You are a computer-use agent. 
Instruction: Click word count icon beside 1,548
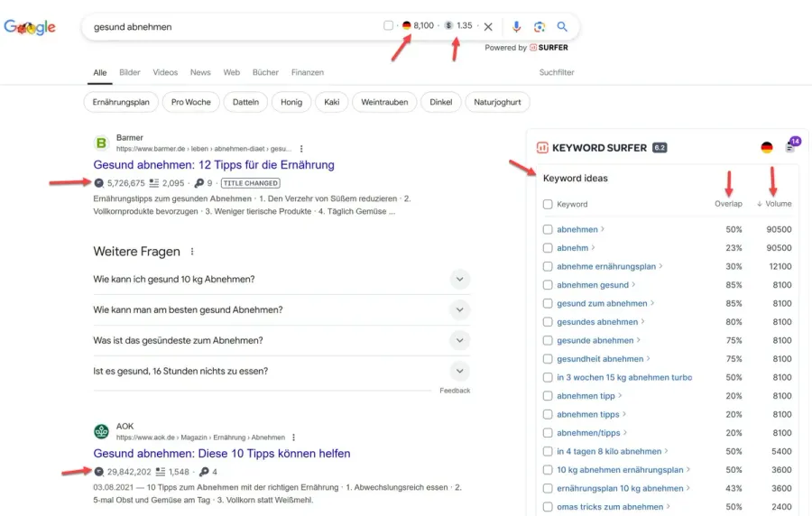point(161,472)
